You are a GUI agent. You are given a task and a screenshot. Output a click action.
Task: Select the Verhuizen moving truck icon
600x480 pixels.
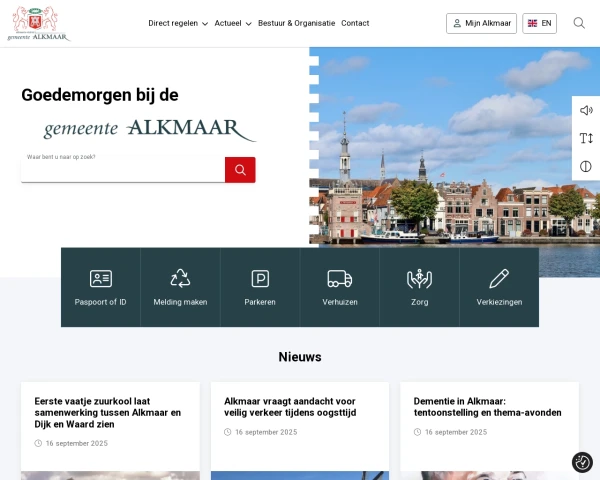click(x=339, y=279)
